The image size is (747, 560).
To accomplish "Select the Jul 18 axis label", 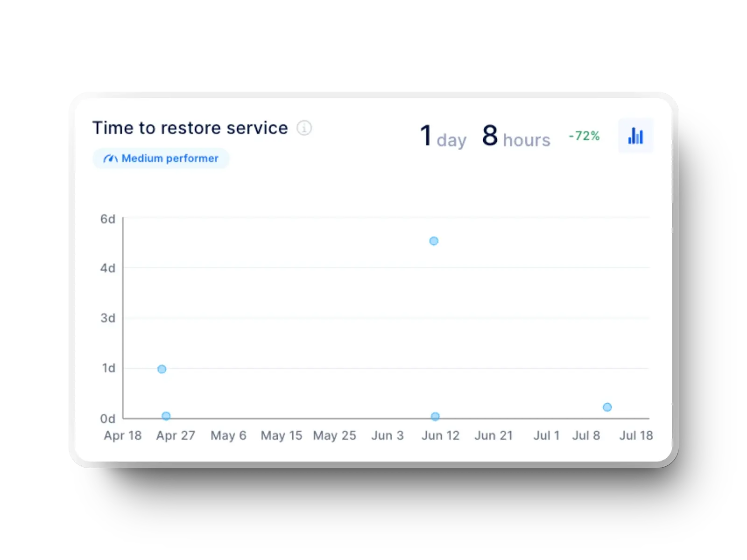I will click(x=635, y=435).
